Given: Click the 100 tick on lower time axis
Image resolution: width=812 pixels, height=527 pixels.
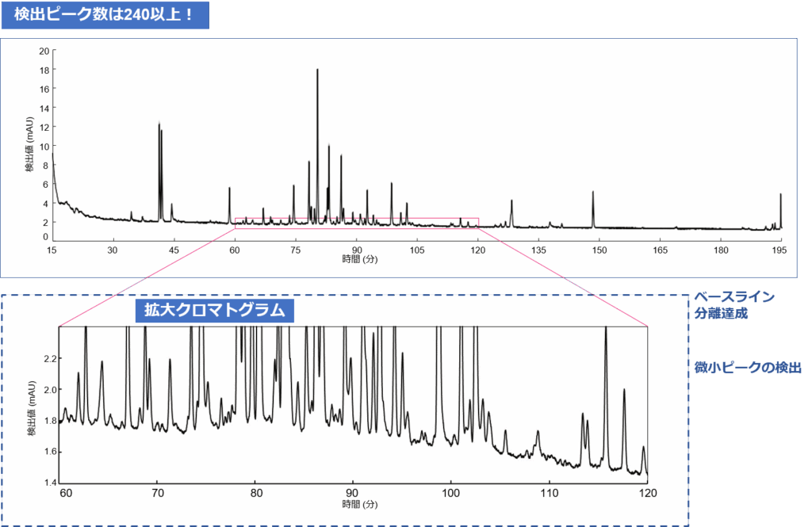Looking at the screenshot, I should tap(451, 493).
